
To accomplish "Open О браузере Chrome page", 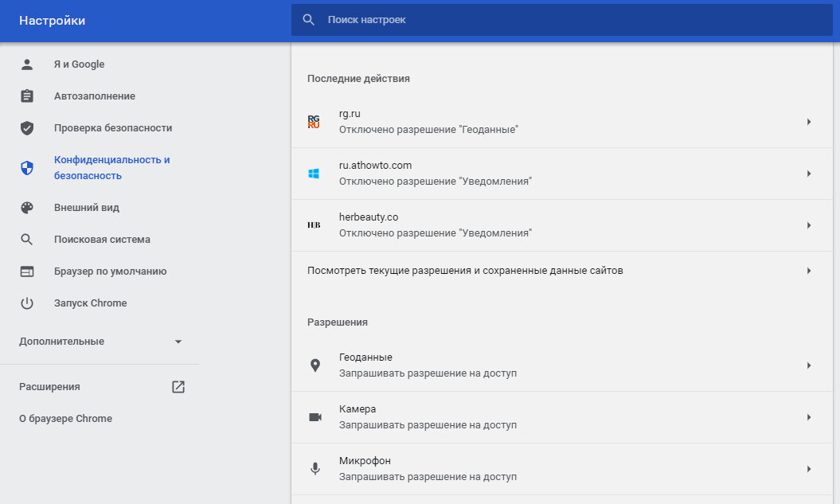I will 66,419.
